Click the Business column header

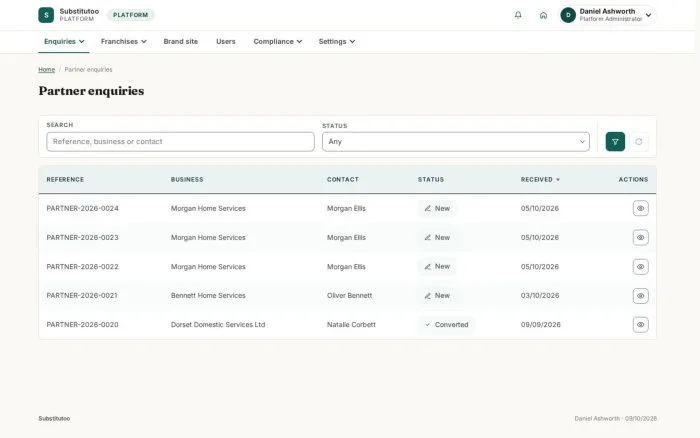187,179
